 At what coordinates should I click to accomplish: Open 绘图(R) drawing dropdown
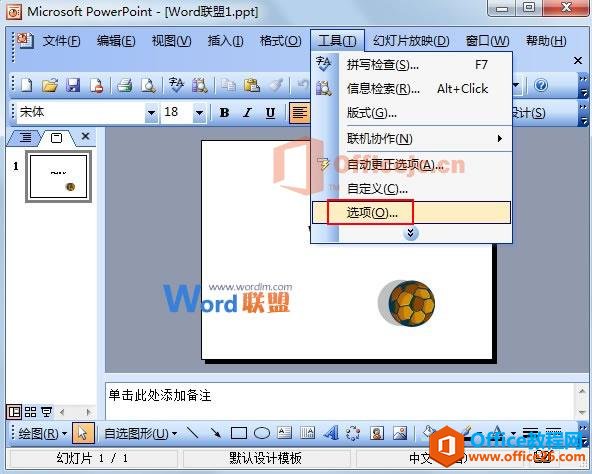[42, 433]
